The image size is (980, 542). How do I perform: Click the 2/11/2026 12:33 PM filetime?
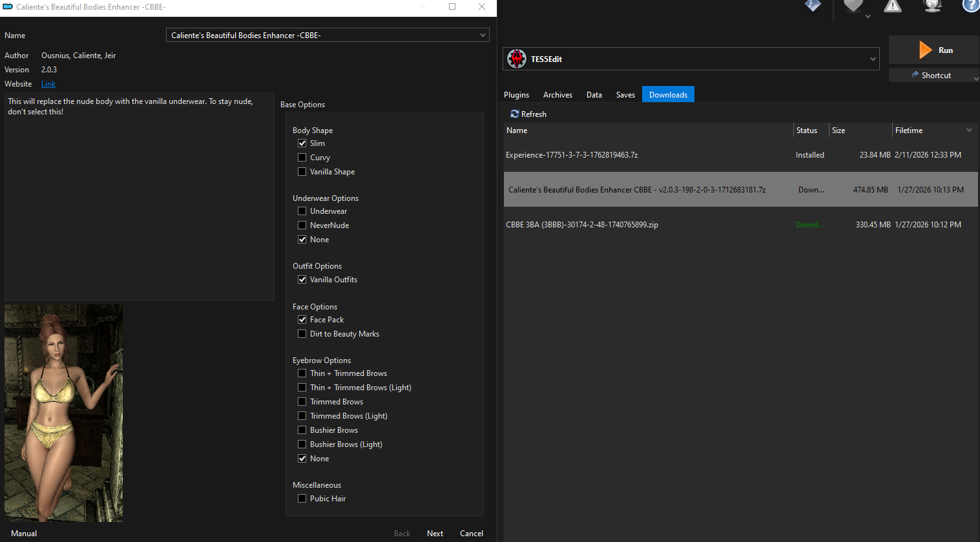coord(928,155)
